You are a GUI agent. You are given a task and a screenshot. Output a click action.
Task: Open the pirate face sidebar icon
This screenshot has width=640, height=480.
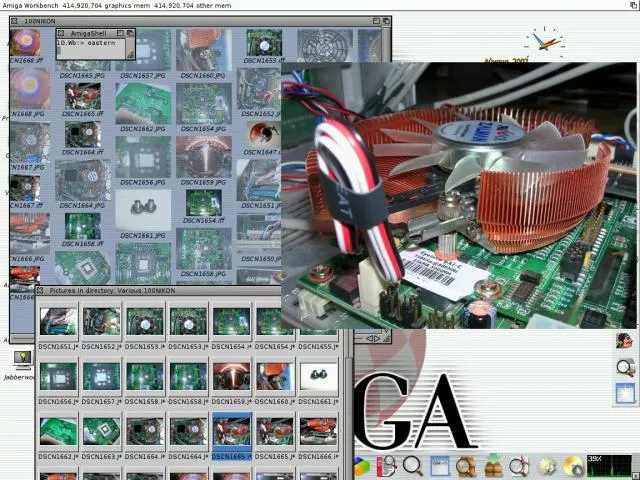(x=626, y=341)
